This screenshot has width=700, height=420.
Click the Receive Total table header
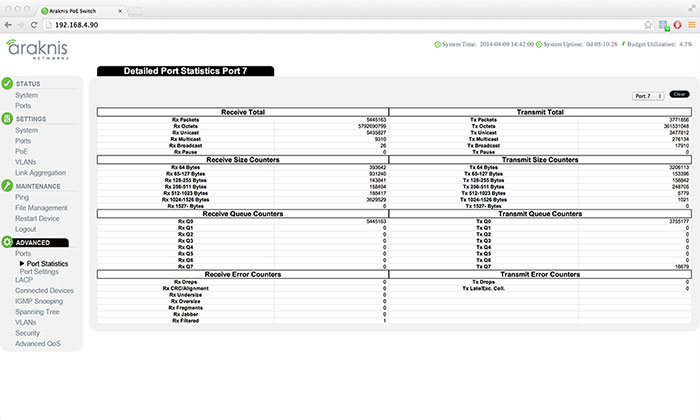point(243,112)
